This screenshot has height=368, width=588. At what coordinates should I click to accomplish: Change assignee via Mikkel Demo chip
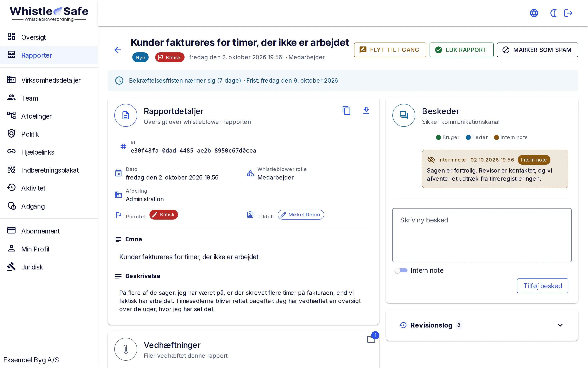tap(301, 215)
